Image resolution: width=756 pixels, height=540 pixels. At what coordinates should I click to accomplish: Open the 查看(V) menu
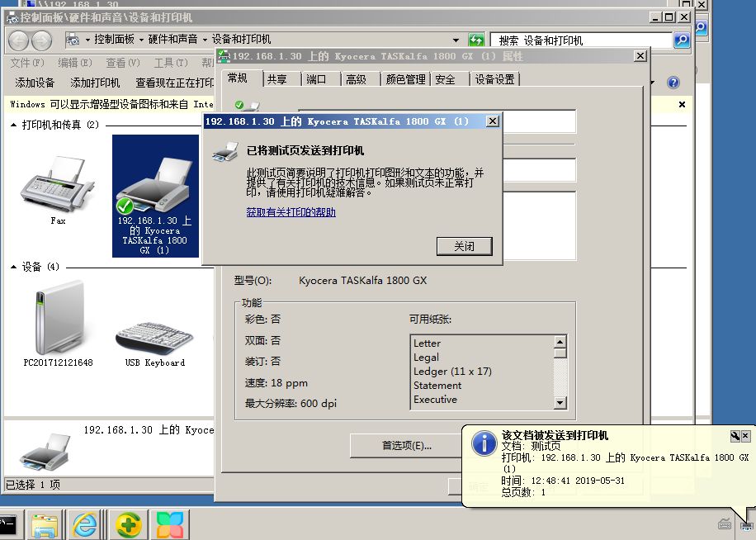pyautogui.click(x=122, y=63)
